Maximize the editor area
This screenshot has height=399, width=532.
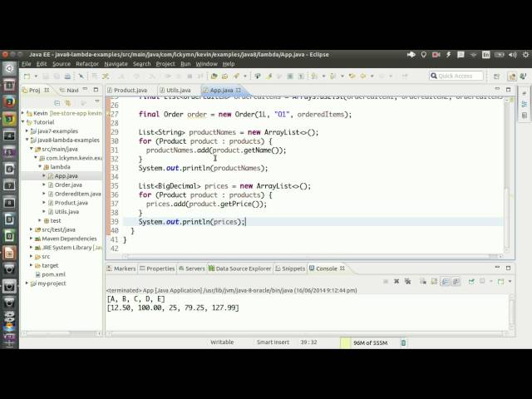pos(508,89)
